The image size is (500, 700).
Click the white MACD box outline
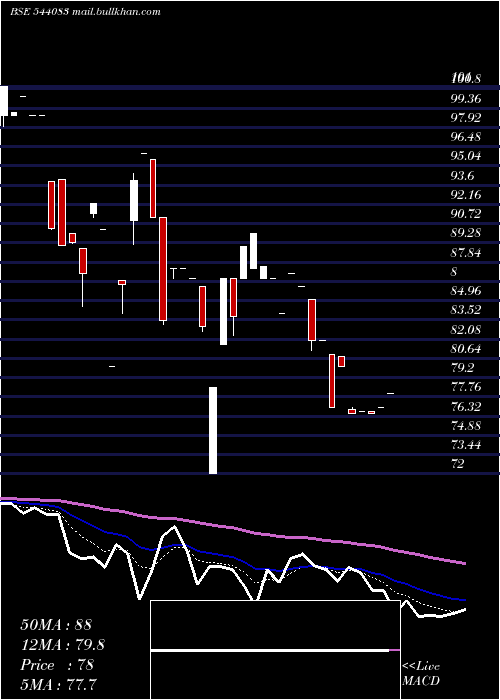tap(275, 650)
